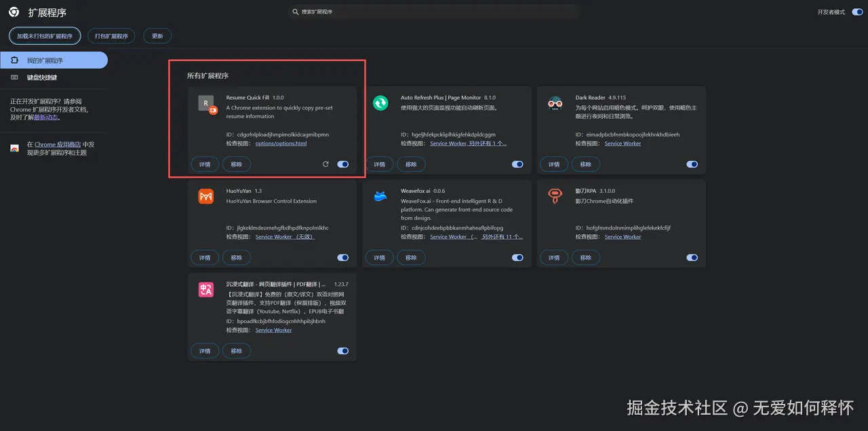The height and width of the screenshot is (431, 868).
Task: Click the 影刀Chrome自动化插件 description text
Action: [604, 201]
